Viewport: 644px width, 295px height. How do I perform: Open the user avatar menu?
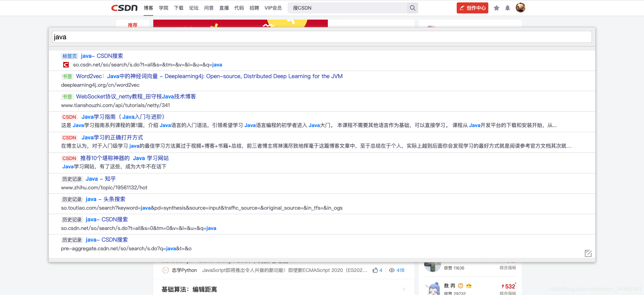click(521, 8)
